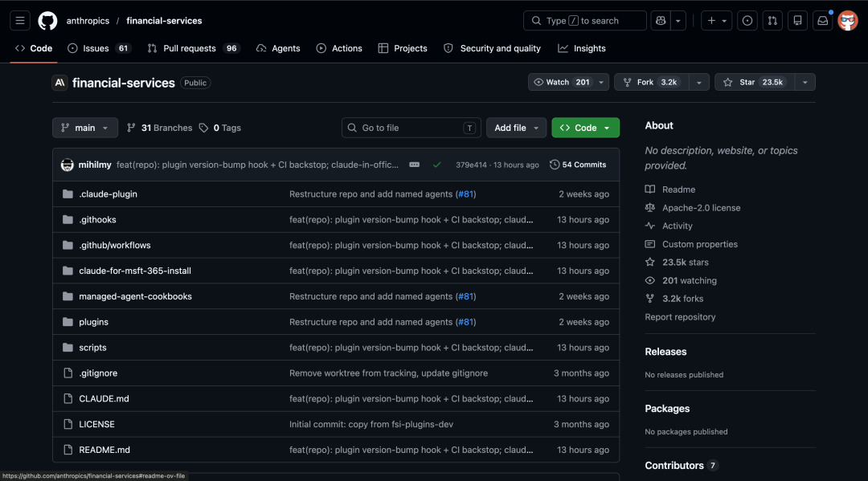Click the file icon for LICENSE
The height and width of the screenshot is (481, 868).
point(68,424)
